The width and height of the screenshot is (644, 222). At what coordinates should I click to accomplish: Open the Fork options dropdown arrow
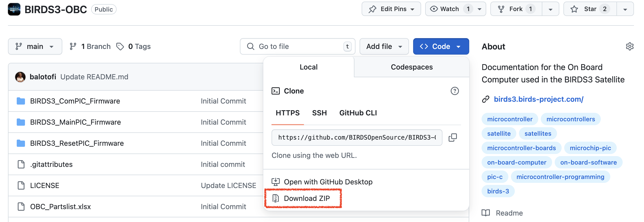551,9
